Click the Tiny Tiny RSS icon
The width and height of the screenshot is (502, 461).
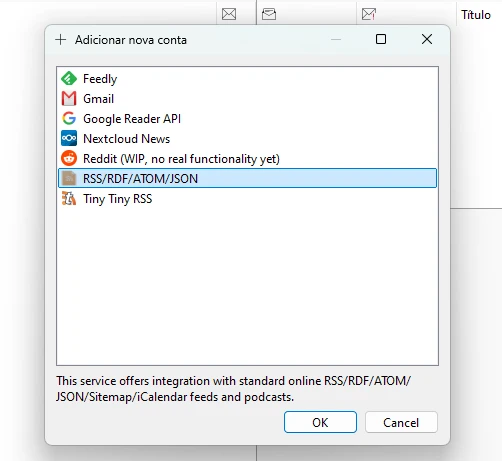pyautogui.click(x=69, y=198)
